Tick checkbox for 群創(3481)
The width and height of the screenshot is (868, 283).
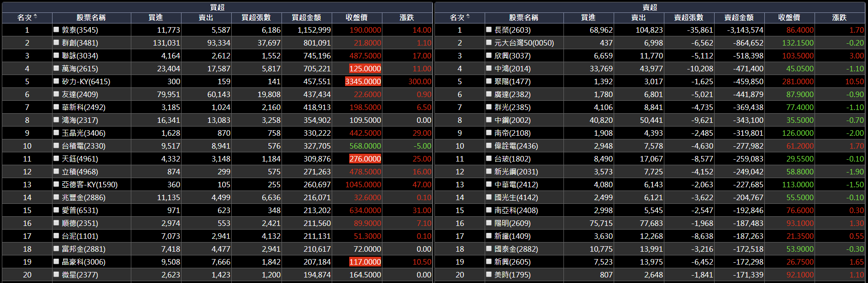pos(56,42)
